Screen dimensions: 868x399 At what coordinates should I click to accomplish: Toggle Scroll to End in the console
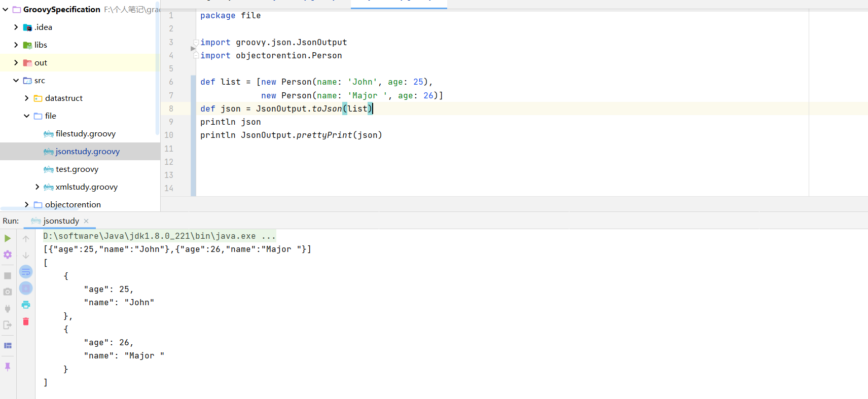click(26, 288)
